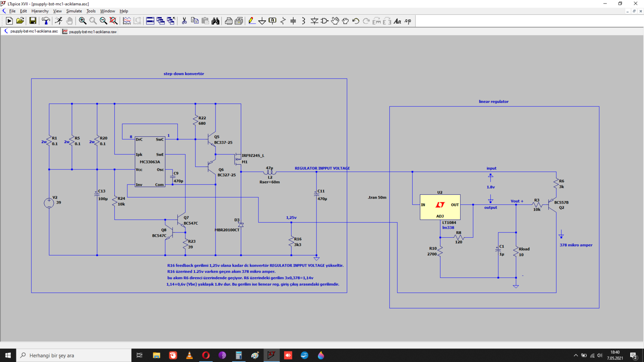Open Calculator from the taskbar

[x=239, y=355]
